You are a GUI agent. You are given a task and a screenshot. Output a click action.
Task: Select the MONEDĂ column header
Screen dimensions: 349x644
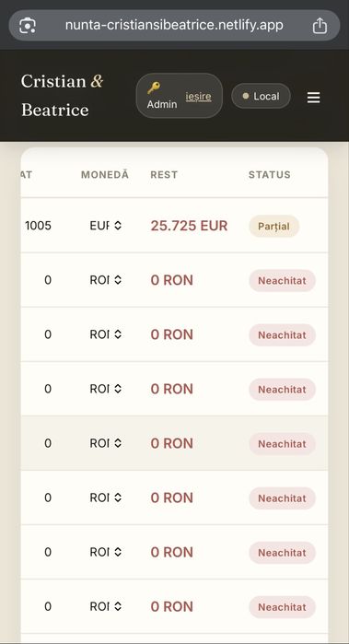pyautogui.click(x=105, y=174)
